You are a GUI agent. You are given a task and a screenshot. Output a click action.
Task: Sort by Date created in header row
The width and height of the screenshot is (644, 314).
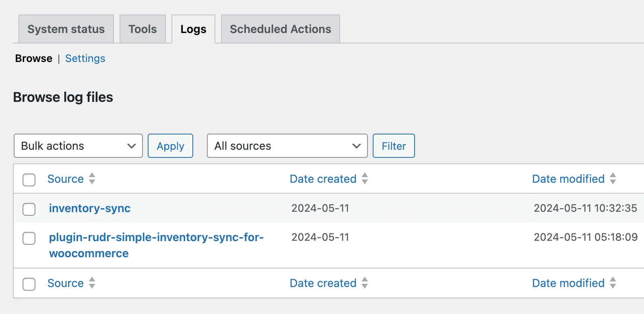point(323,179)
